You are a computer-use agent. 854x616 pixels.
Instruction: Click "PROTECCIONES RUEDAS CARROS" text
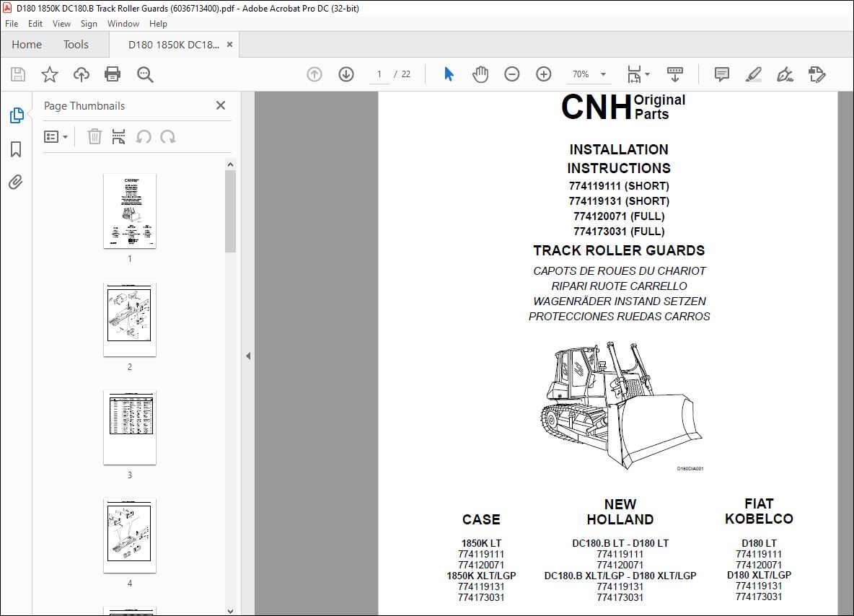(620, 317)
